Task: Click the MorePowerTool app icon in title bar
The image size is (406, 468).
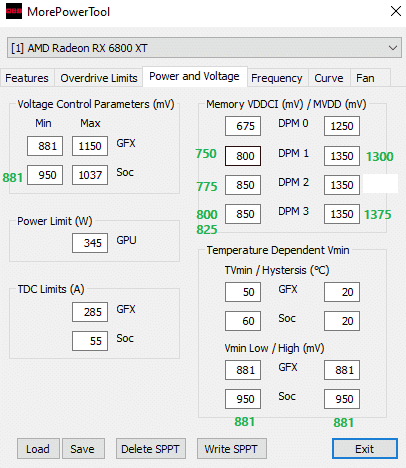Action: 14,11
